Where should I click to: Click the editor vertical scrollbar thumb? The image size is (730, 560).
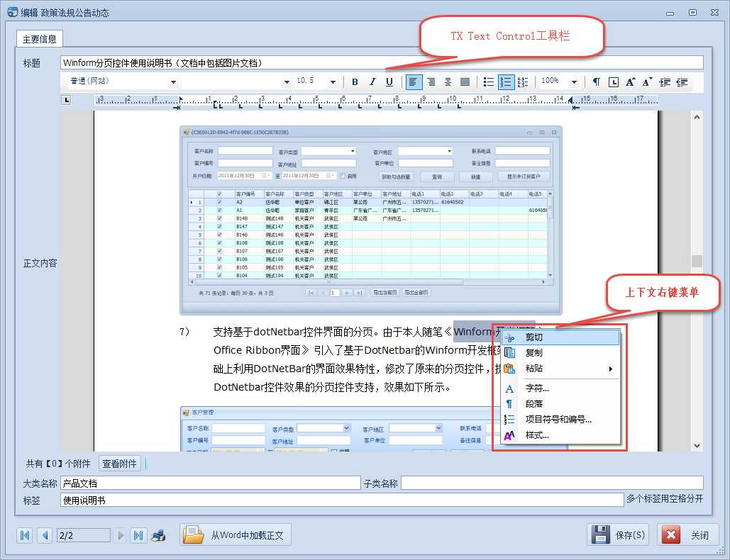tap(697, 261)
